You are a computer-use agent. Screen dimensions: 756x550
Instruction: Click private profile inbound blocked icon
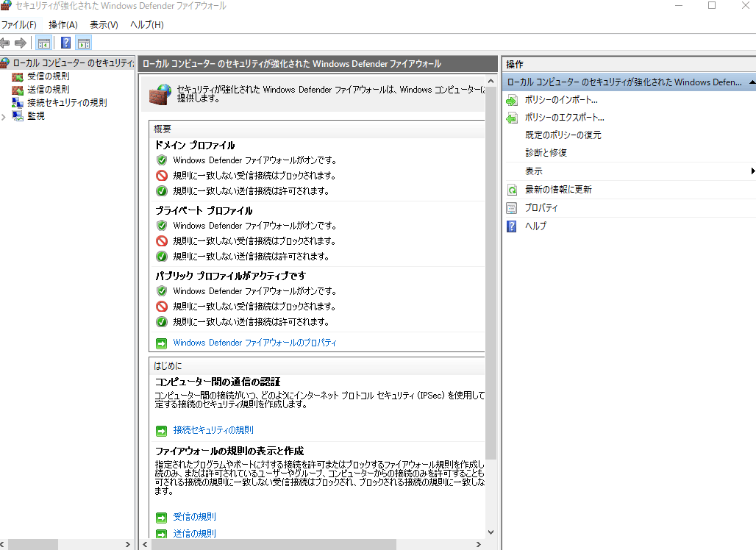coord(162,241)
